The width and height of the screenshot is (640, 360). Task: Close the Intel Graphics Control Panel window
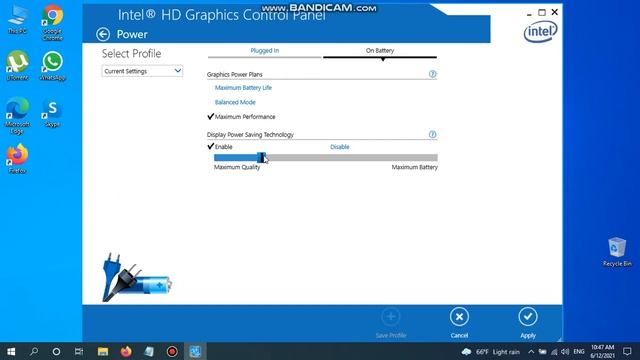(x=555, y=12)
